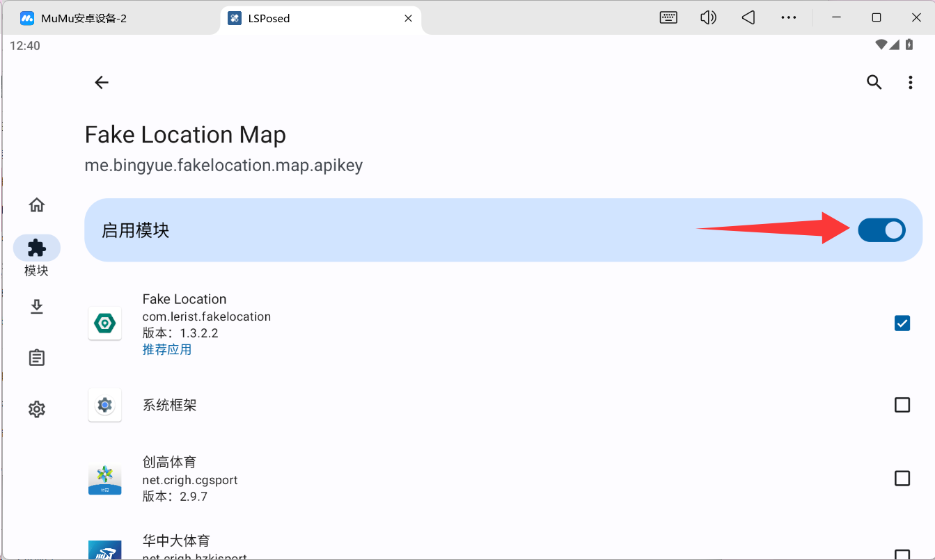Screen dimensions: 935x560
Task: Uncheck the Fake Location checkbox
Action: click(x=902, y=323)
